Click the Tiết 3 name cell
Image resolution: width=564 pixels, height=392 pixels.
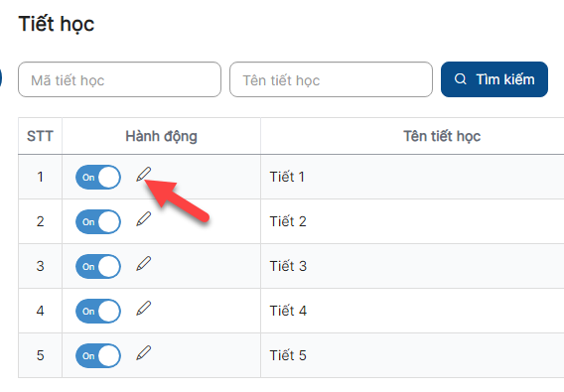click(288, 266)
